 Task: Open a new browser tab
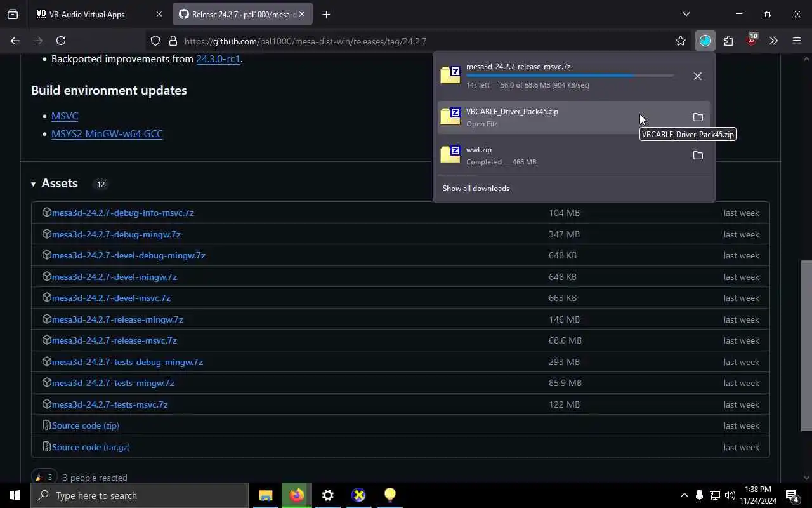(x=326, y=14)
